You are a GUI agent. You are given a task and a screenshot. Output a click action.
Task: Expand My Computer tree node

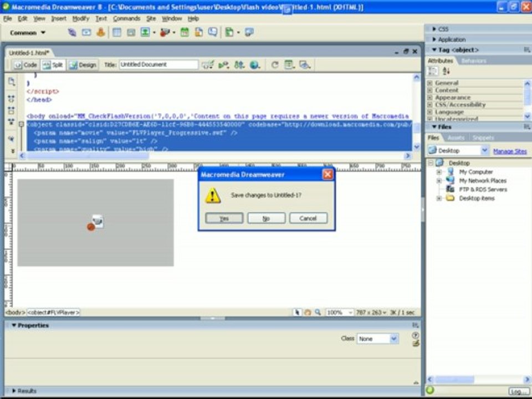coord(439,172)
